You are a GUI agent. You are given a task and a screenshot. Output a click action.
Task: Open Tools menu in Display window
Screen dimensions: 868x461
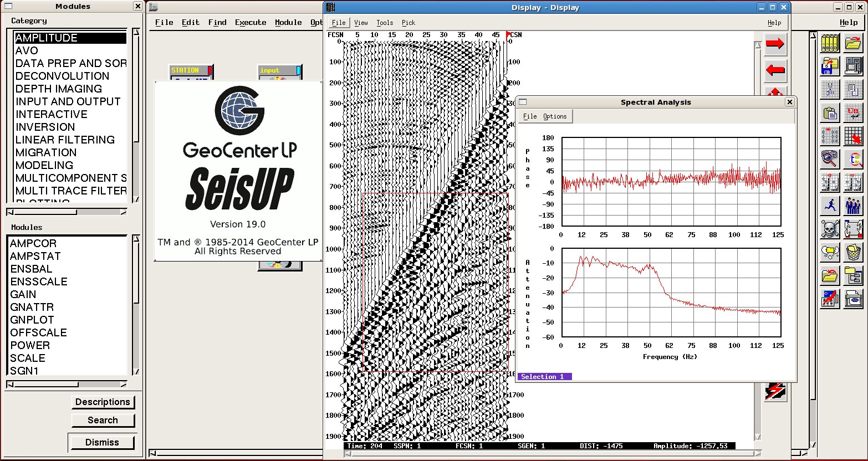tap(385, 23)
